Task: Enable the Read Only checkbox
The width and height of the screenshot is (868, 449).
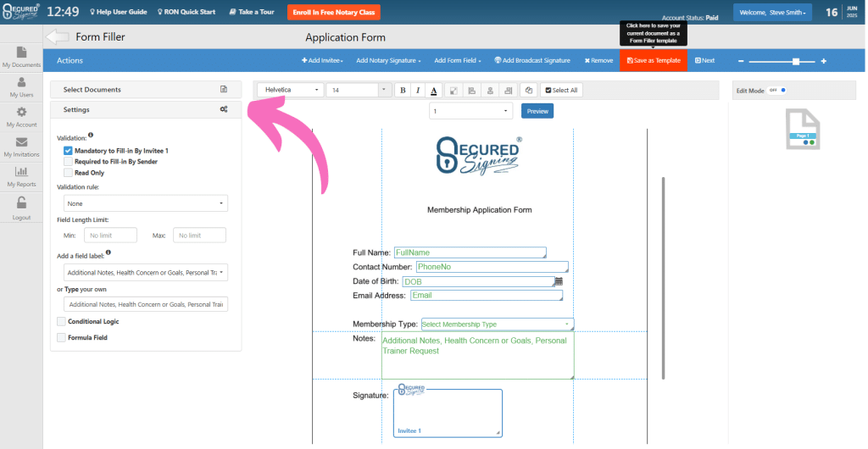Action: 68,172
